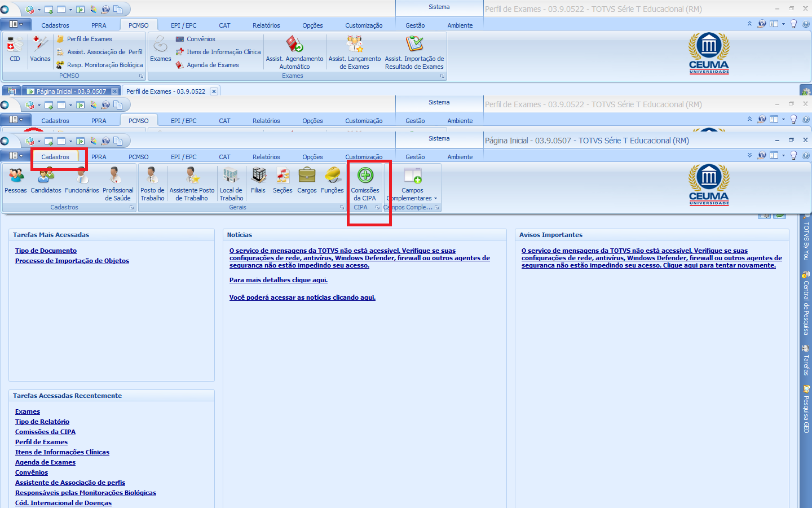Open Agenda de Exames recent link

(x=45, y=462)
